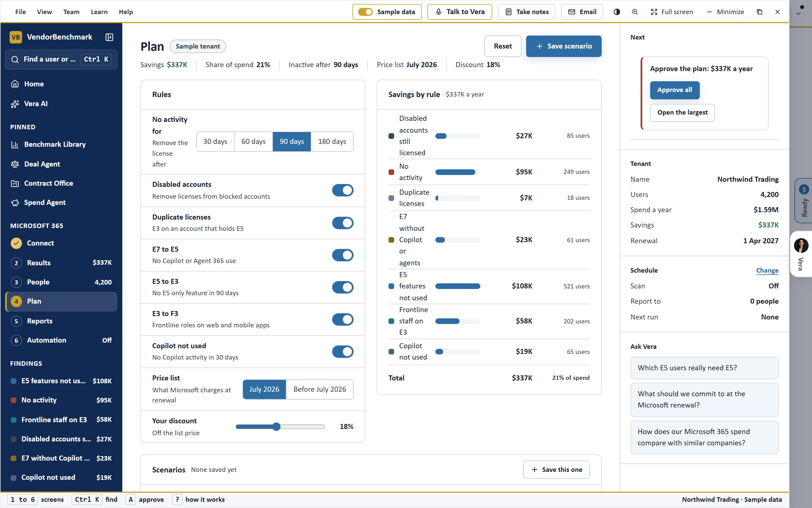Screen dimensions: 812x508
Task: Ask Vera how spend compares with similar companies
Action: tap(704, 437)
